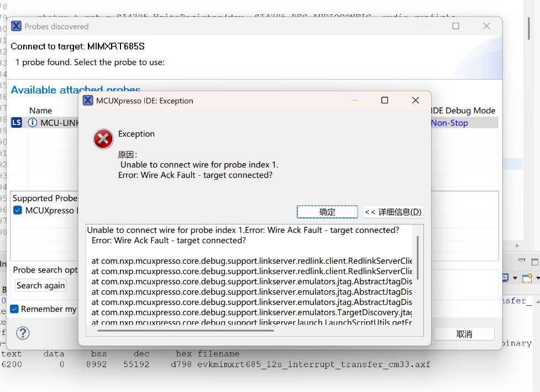Click the red error icon in the Exception dialog

[x=103, y=139]
